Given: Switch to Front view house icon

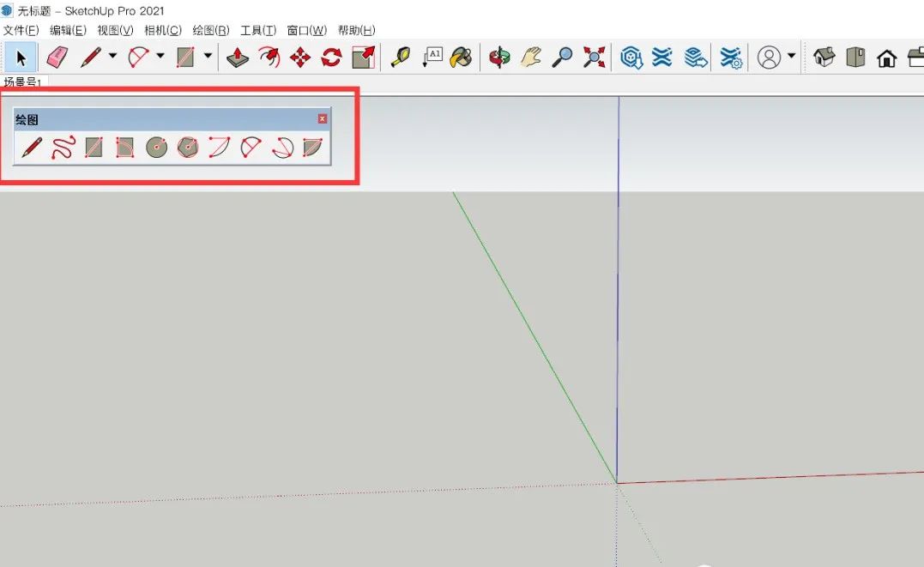Looking at the screenshot, I should pos(886,58).
